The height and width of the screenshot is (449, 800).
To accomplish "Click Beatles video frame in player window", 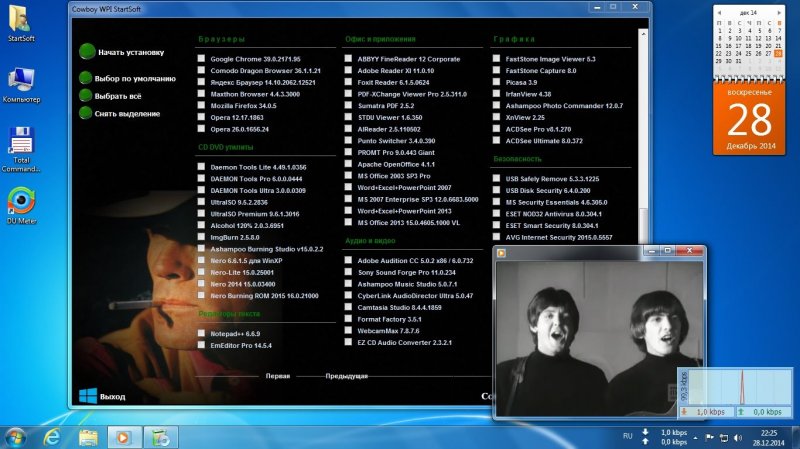I will [x=599, y=339].
